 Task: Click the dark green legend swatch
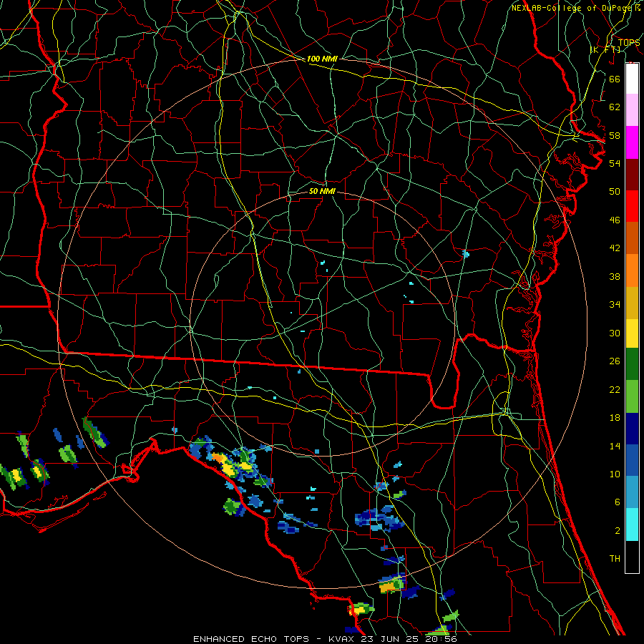[x=632, y=364]
